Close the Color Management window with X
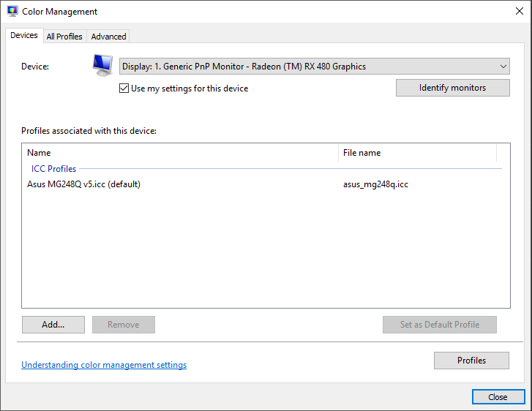532x411 pixels. (519, 11)
